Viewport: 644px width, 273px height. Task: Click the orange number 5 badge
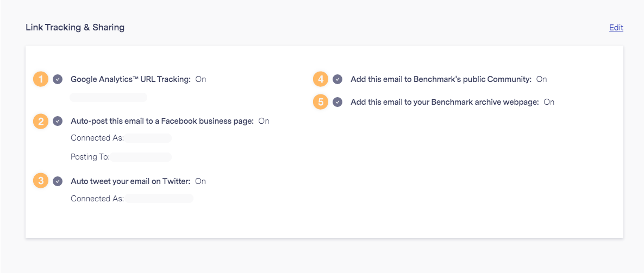pos(321,102)
